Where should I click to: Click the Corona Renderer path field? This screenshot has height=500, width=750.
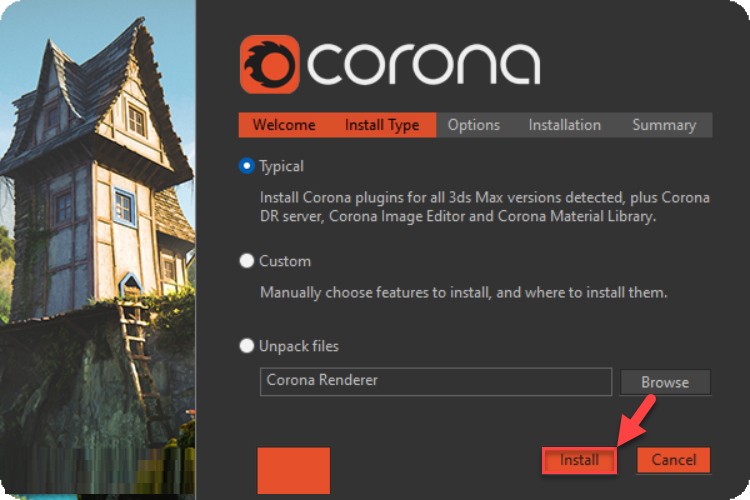point(435,381)
